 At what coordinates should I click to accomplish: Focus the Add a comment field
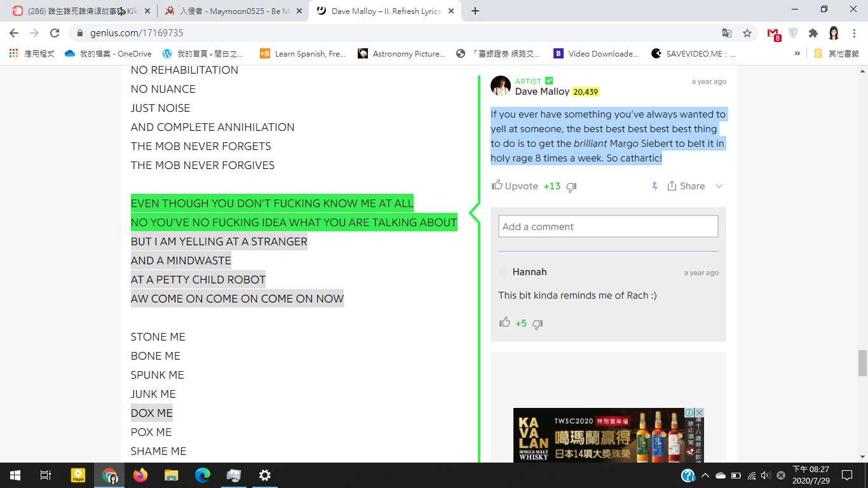coord(608,227)
